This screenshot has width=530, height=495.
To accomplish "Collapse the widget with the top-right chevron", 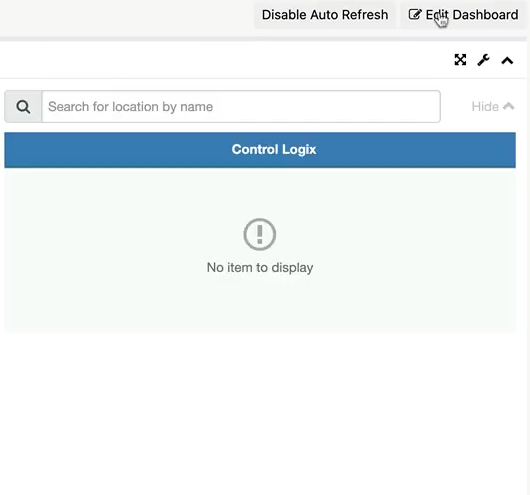I will 507,61.
